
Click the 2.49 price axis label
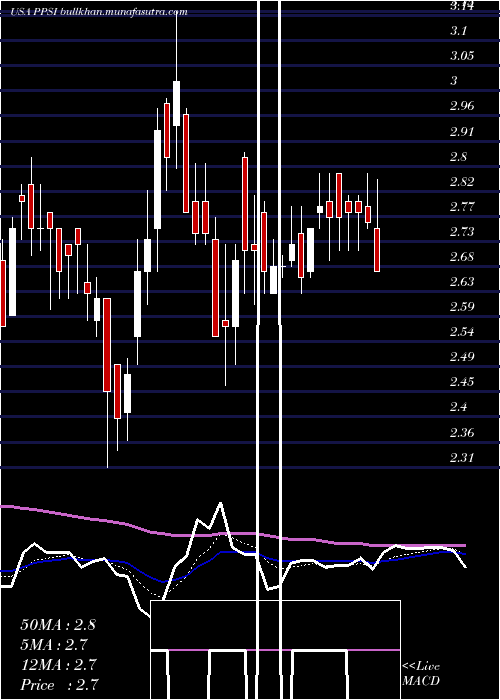click(462, 357)
